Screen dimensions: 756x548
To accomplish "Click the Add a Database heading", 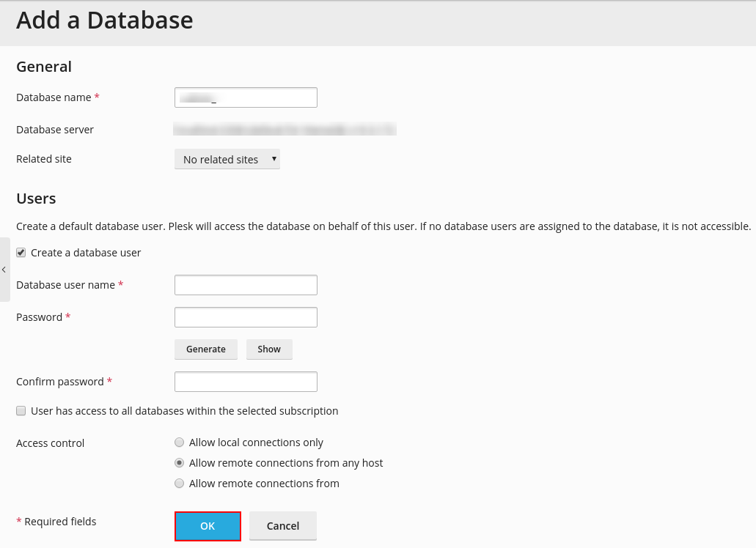I will pyautogui.click(x=105, y=21).
